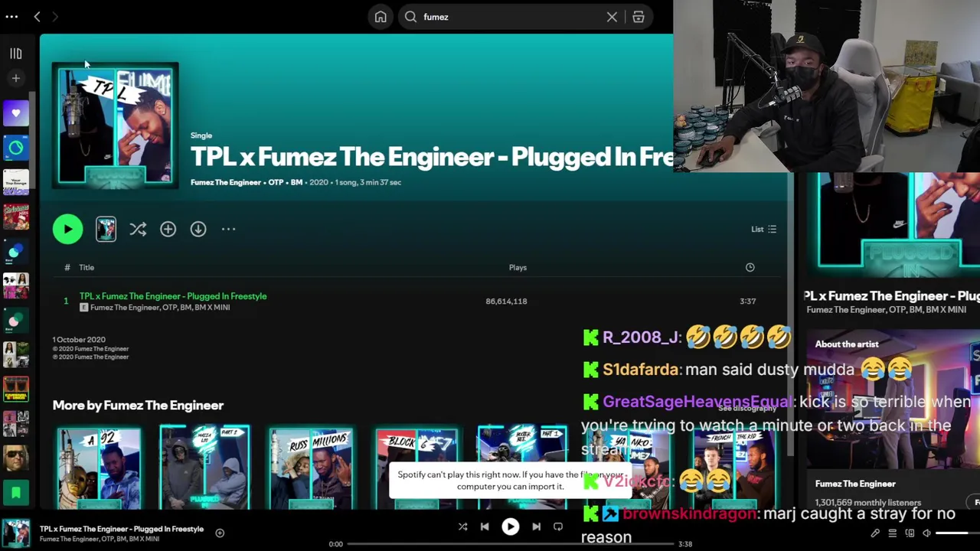
Task: Enable shuffle for this single
Action: (x=138, y=229)
